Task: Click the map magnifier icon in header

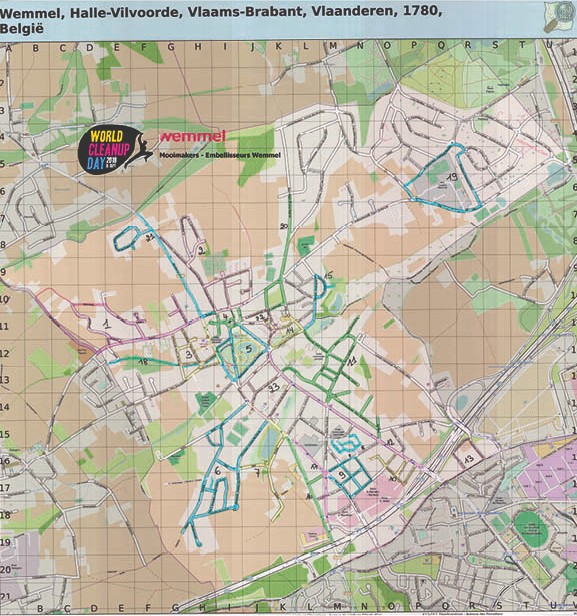Action: coord(559,16)
